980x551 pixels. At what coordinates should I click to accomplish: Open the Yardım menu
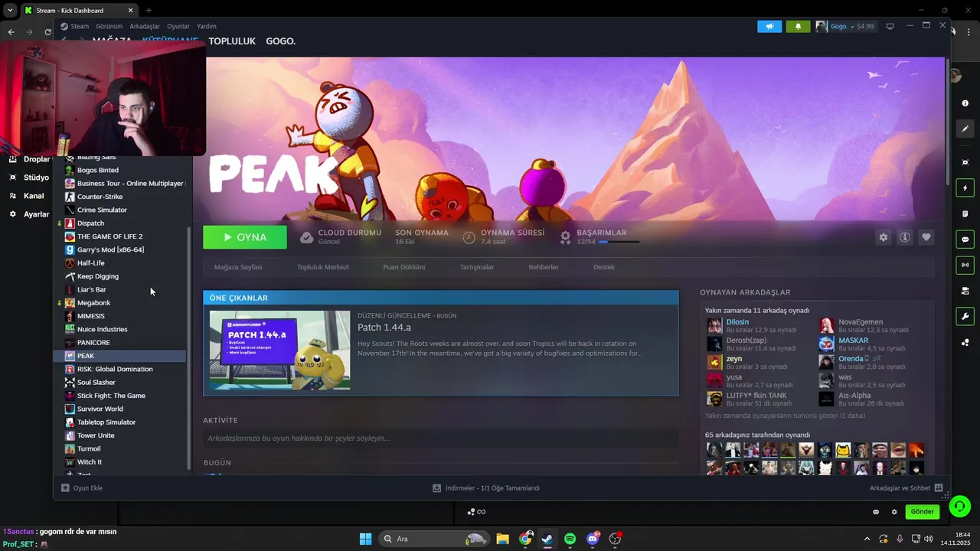click(207, 26)
